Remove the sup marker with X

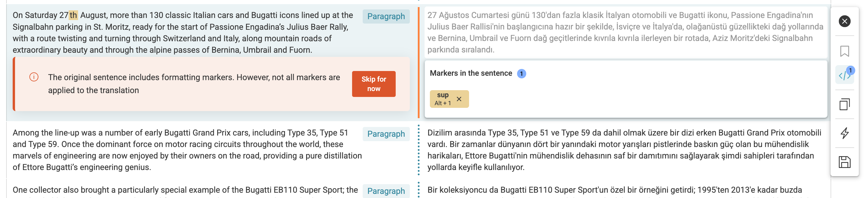point(458,99)
